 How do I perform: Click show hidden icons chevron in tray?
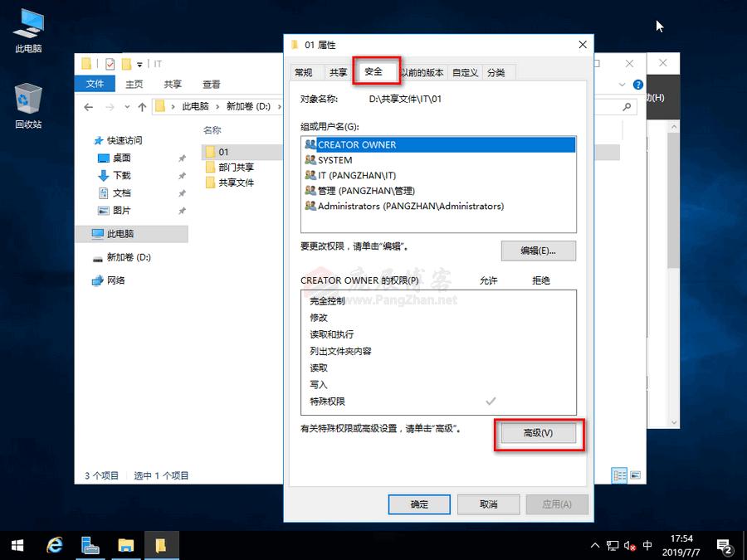pos(595,545)
